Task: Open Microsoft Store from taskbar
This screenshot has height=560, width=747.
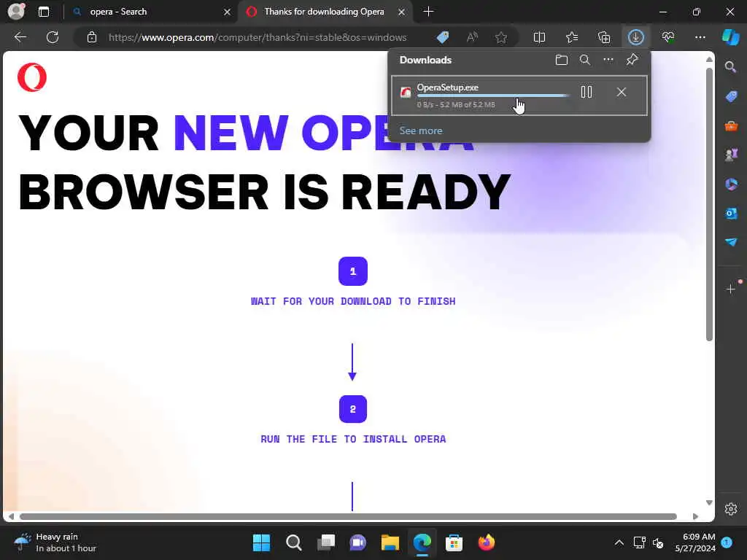Action: [x=454, y=542]
